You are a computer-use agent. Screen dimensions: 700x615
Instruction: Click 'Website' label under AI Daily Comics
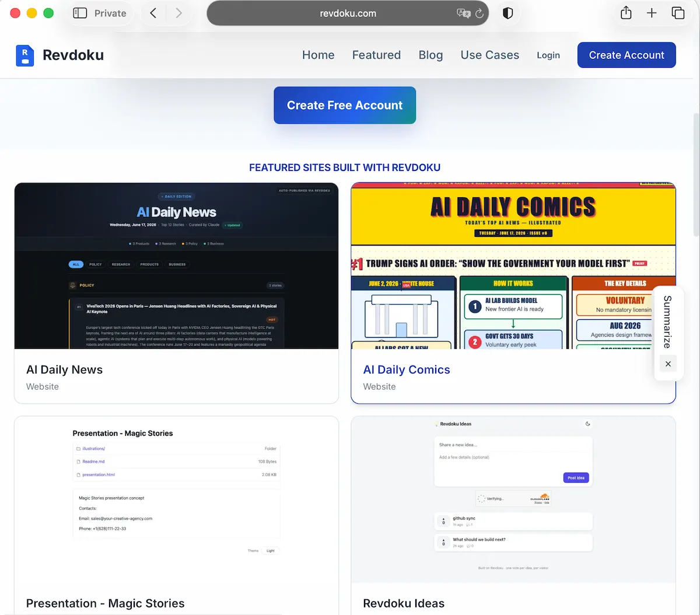pos(379,386)
